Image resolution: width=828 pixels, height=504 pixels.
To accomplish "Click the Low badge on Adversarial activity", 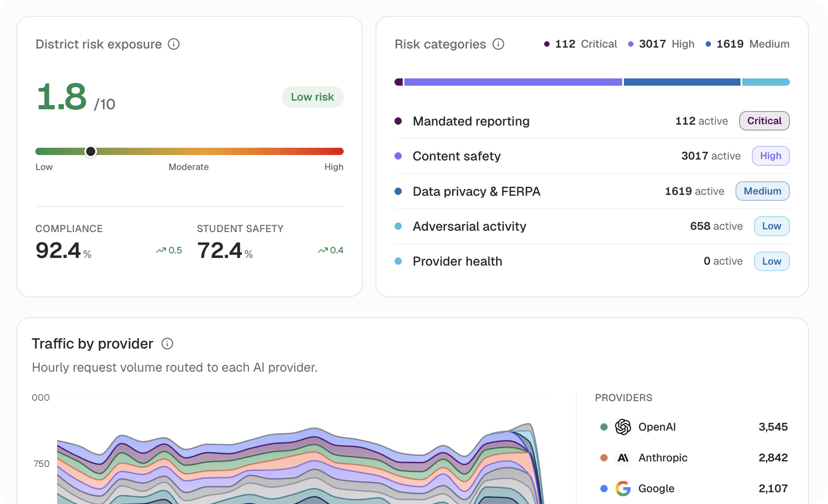I will tap(771, 226).
